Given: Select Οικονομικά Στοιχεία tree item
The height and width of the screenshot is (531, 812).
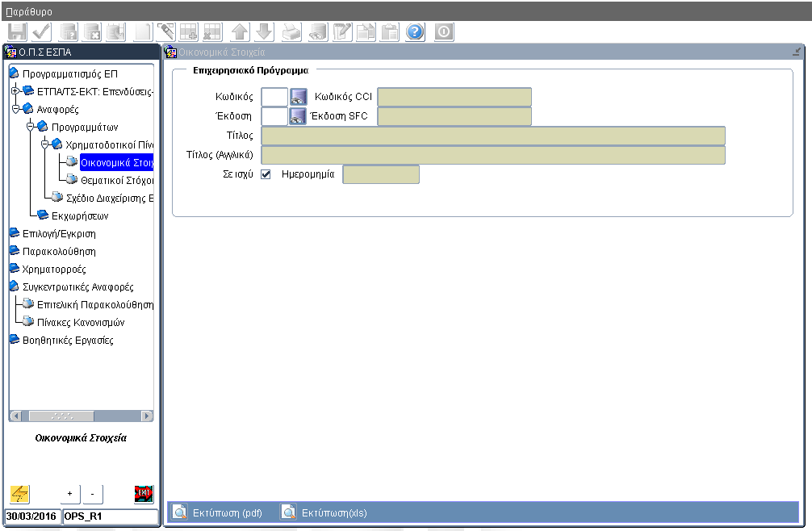Looking at the screenshot, I should [x=116, y=162].
